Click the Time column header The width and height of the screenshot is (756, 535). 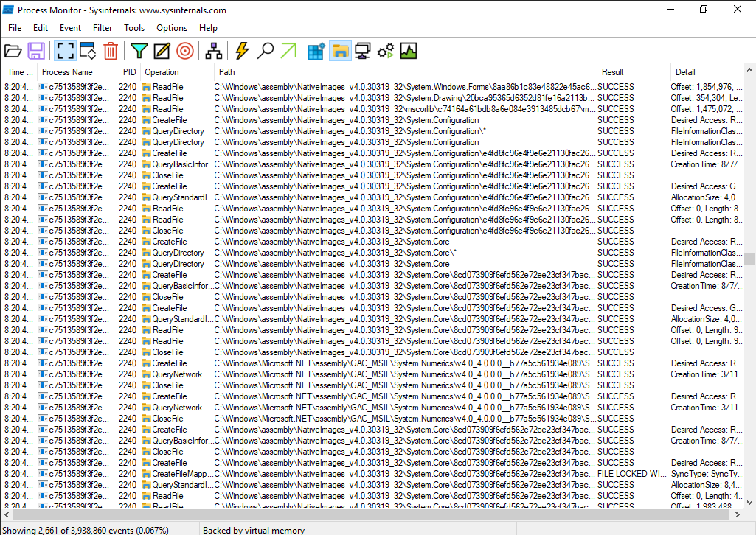pos(19,72)
